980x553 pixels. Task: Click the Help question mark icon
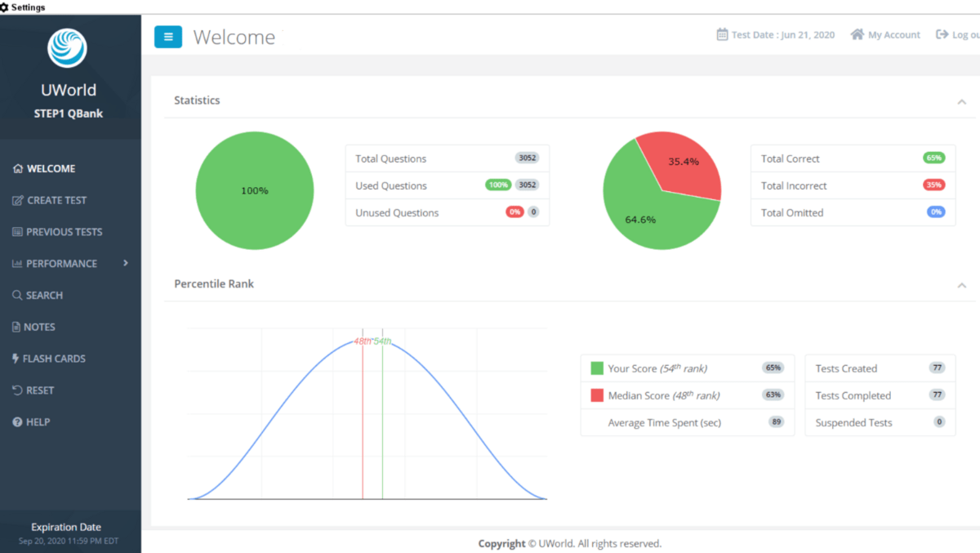click(17, 422)
